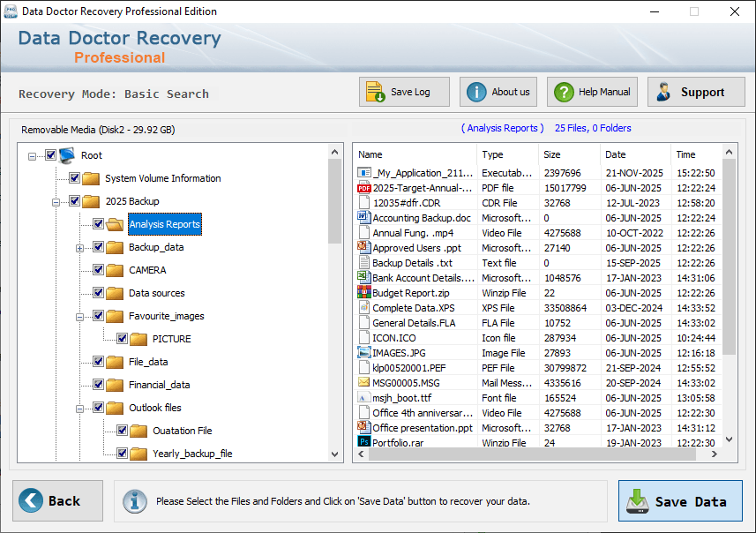Collapse the Root tree node
Screen dimensions: 756x533
32,156
